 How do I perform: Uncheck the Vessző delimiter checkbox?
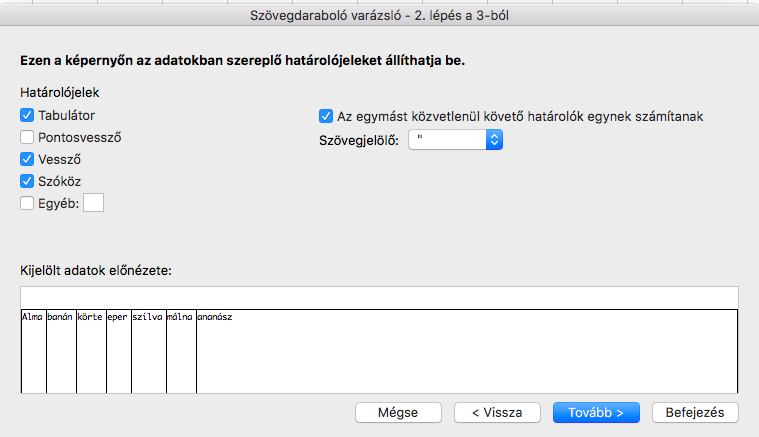coord(27,159)
